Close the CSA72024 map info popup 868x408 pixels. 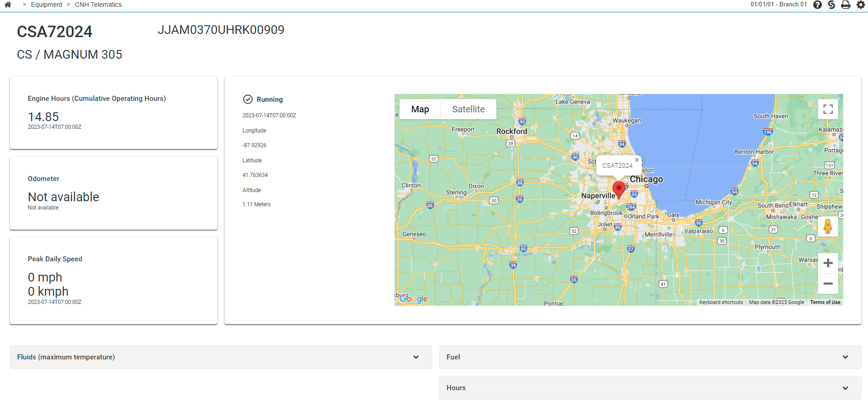637,160
